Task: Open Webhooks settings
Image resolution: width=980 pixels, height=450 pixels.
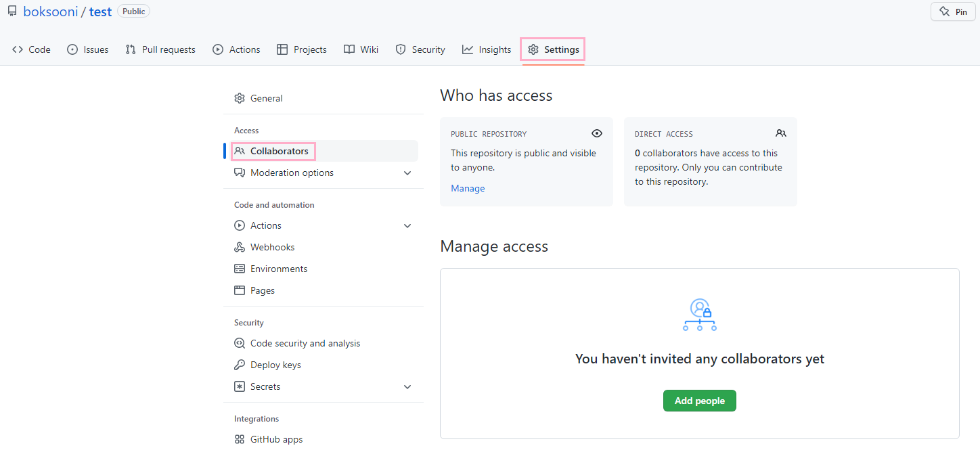Action: click(x=321, y=247)
